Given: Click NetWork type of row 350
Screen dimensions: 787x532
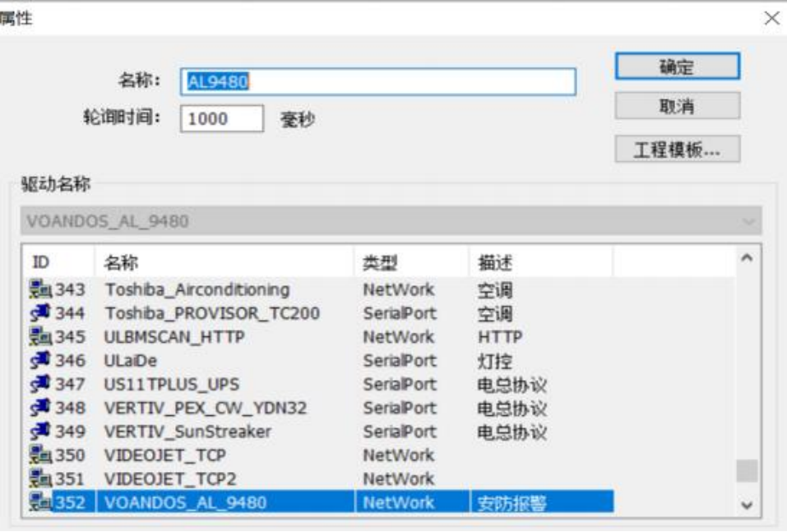Looking at the screenshot, I should (399, 456).
